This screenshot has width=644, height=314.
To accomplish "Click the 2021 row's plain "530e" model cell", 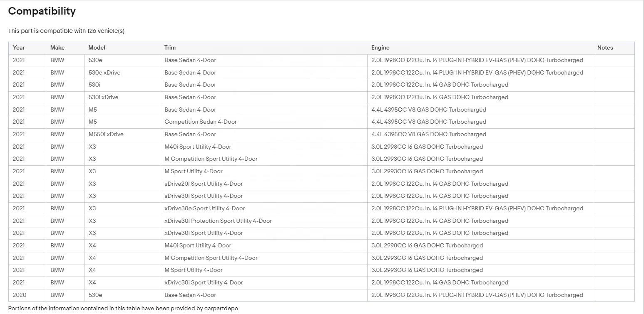I will tap(95, 60).
